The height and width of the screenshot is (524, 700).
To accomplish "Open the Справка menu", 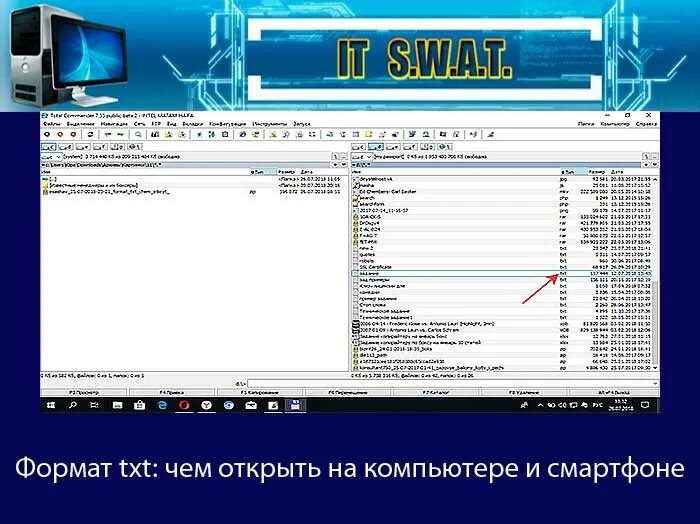I will pos(646,124).
